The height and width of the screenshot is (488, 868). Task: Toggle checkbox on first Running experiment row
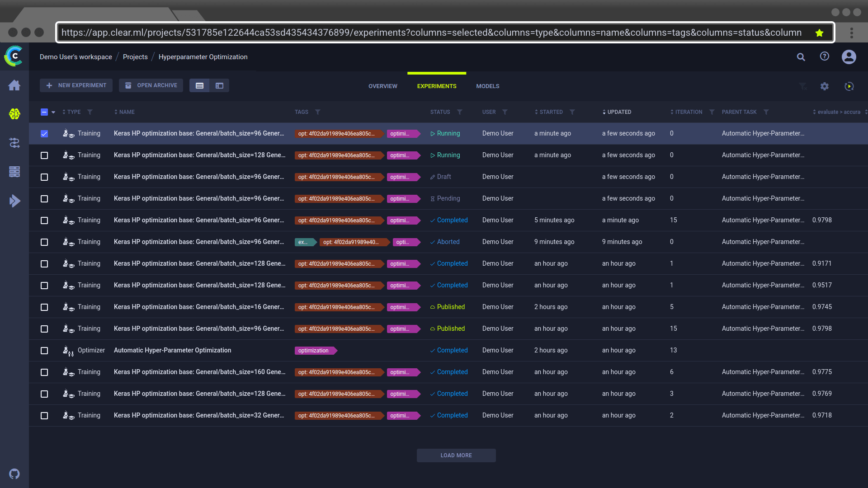click(x=44, y=133)
